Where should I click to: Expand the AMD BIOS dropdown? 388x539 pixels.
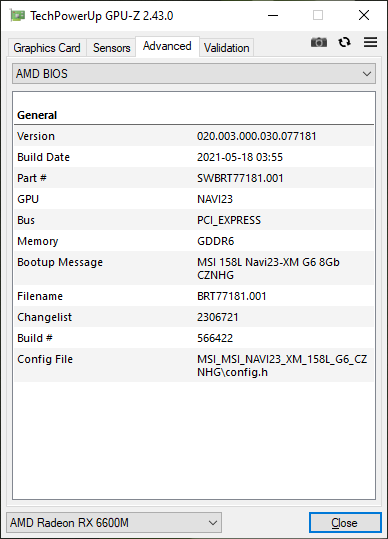[194, 74]
